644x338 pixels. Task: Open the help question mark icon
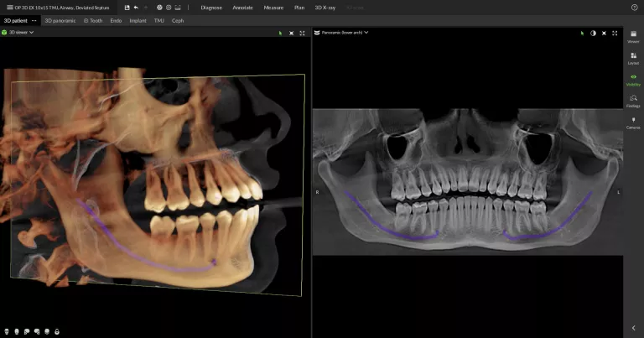pos(634,8)
